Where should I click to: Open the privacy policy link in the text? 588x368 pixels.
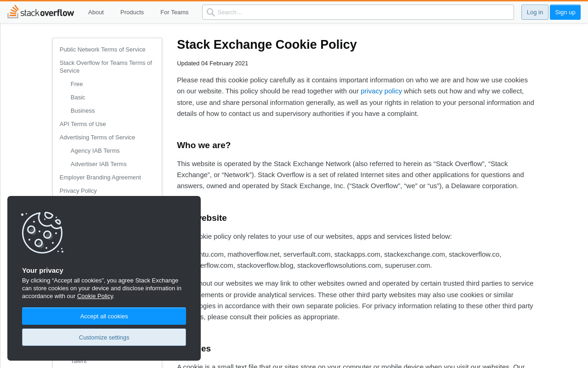point(381,91)
